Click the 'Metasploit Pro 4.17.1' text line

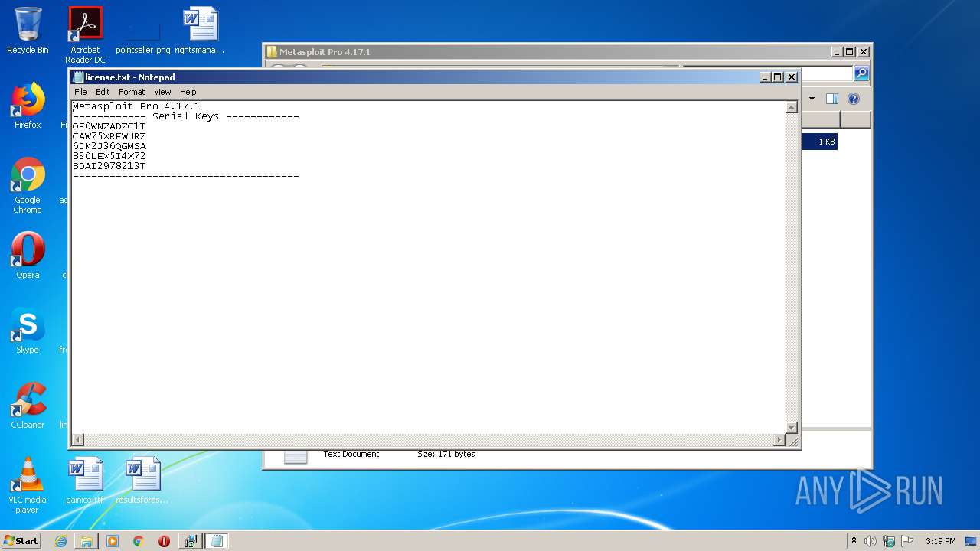click(x=136, y=106)
